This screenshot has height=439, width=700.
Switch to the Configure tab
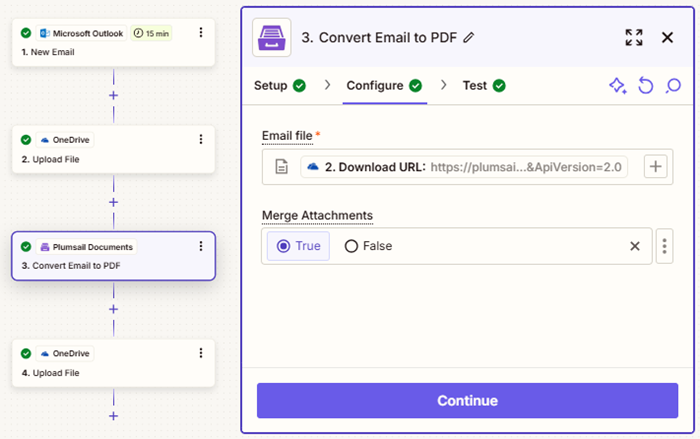click(384, 85)
